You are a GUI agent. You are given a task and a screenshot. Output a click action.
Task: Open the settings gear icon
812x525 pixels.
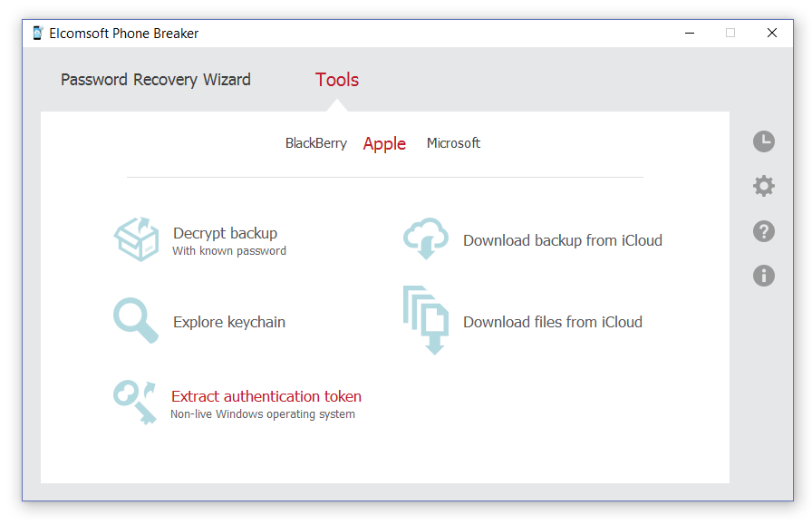pyautogui.click(x=764, y=186)
